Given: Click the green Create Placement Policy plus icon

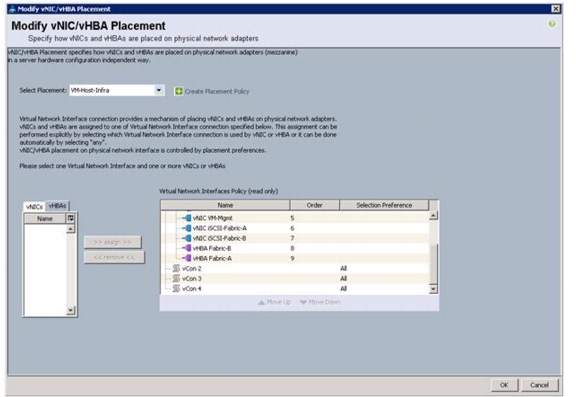Looking at the screenshot, I should (179, 91).
